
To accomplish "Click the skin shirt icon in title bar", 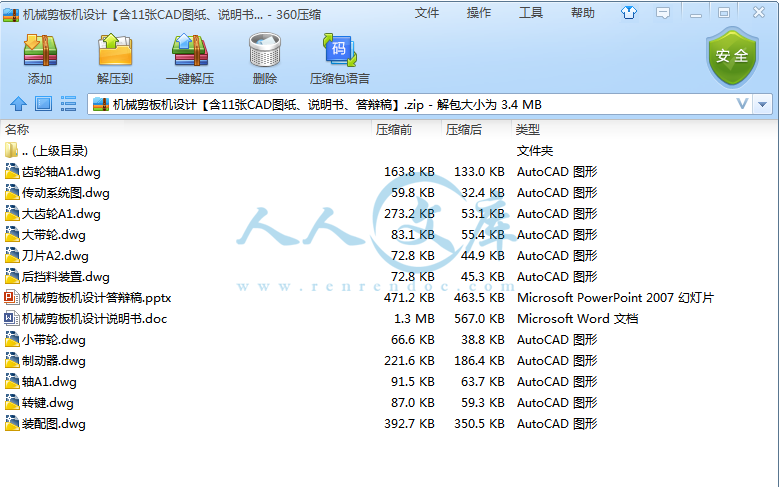I will (x=629, y=13).
